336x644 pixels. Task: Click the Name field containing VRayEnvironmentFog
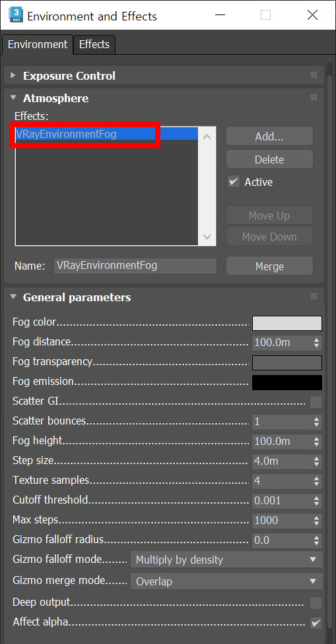[135, 266]
